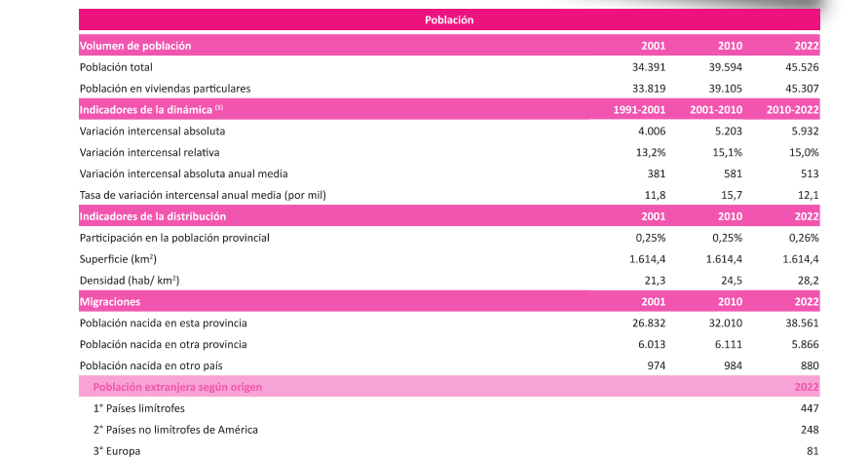Select the Países limítrofes row label
The height and width of the screenshot is (458, 868).
(x=139, y=408)
